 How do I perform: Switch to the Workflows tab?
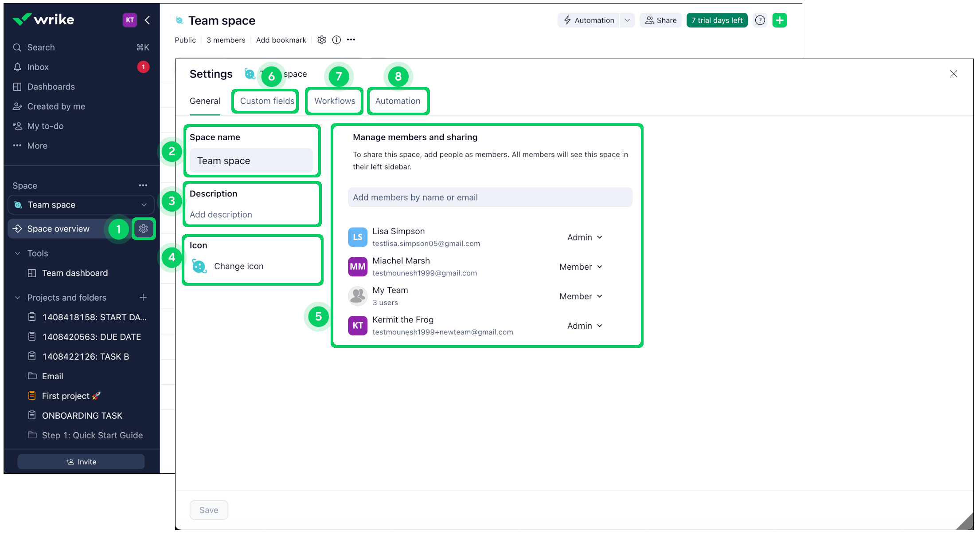click(335, 101)
